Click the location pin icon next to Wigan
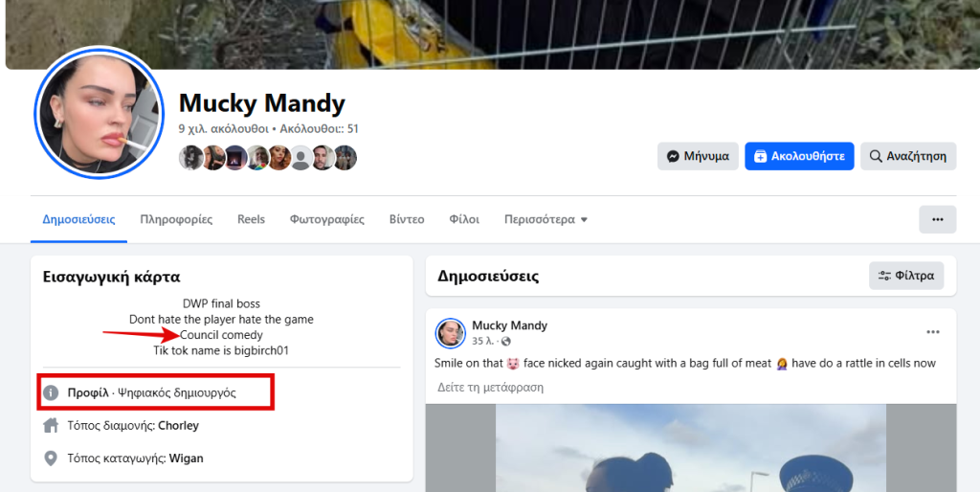 (x=51, y=458)
